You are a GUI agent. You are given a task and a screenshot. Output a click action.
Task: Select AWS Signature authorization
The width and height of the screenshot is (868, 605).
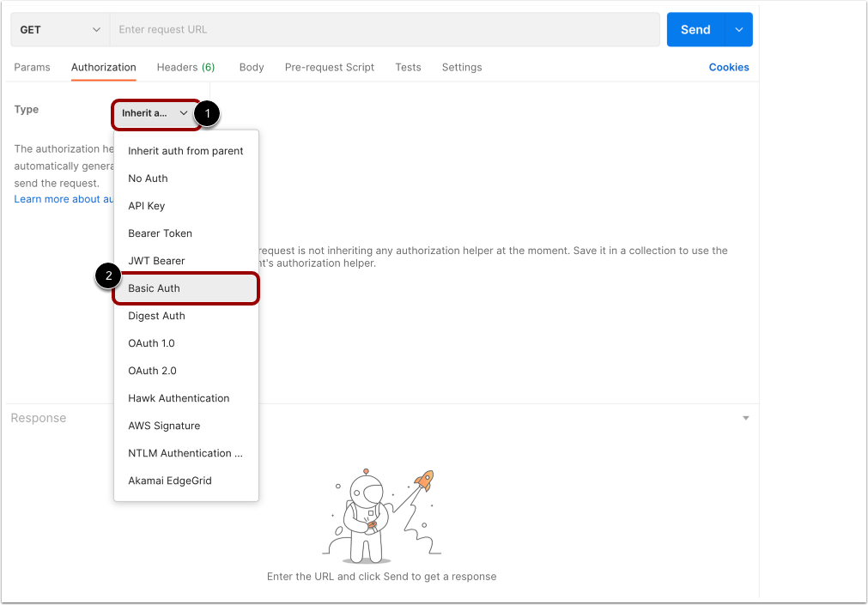pyautogui.click(x=164, y=425)
